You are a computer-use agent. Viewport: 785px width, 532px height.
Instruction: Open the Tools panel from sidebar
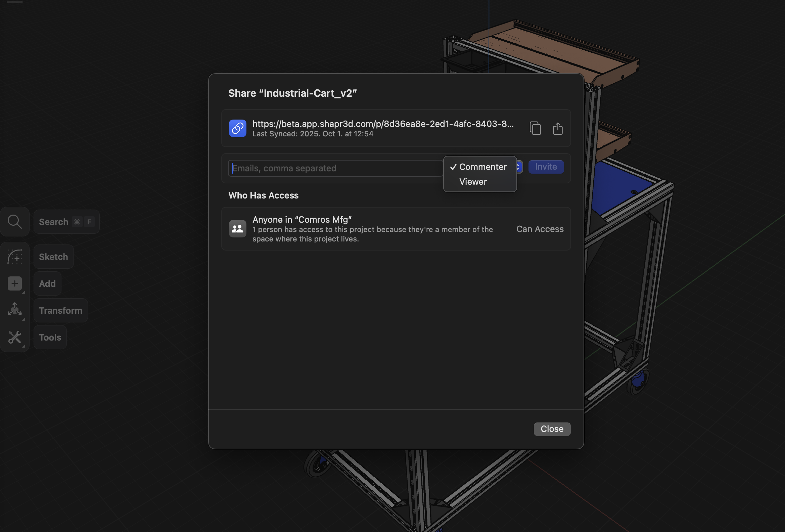(50, 337)
